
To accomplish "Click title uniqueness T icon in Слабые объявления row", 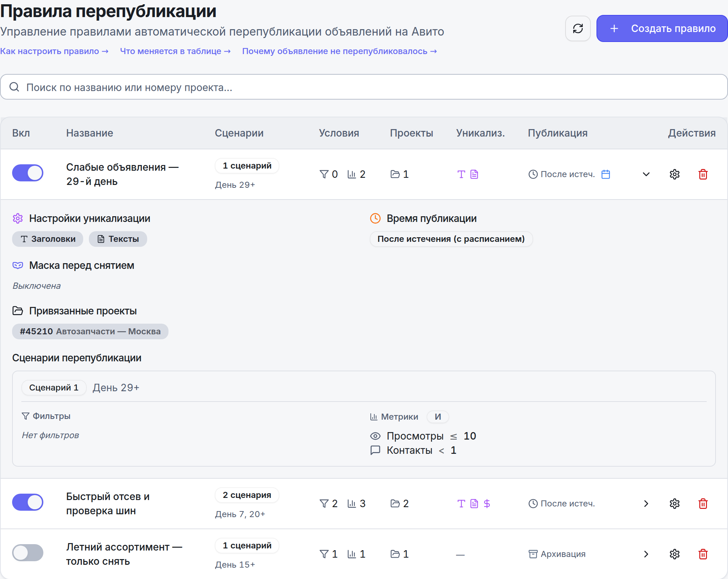I will [x=461, y=174].
